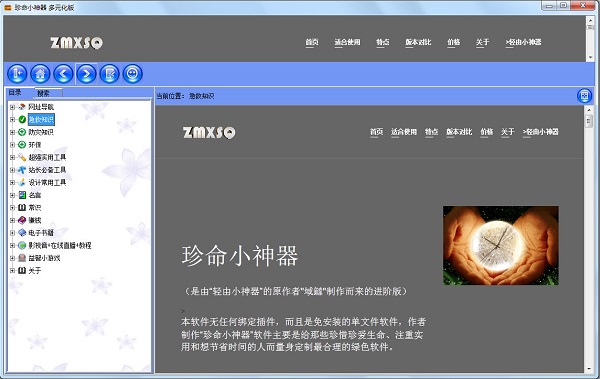Click the paintbrush icon of 设计常用工具
This screenshot has width=600, height=379.
point(22,183)
